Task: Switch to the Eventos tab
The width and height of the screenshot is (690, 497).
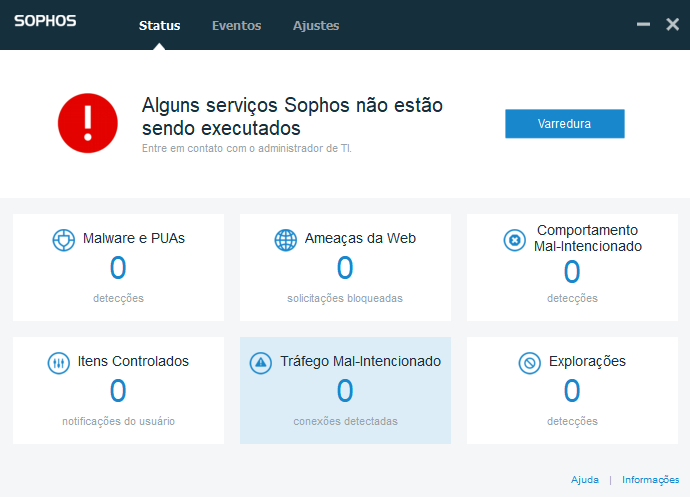Action: (x=236, y=26)
